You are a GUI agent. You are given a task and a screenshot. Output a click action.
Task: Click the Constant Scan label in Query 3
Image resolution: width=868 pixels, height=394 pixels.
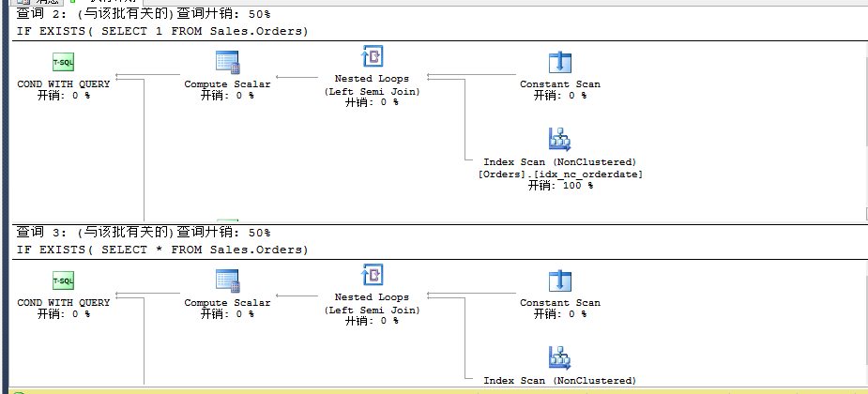pyautogui.click(x=560, y=303)
